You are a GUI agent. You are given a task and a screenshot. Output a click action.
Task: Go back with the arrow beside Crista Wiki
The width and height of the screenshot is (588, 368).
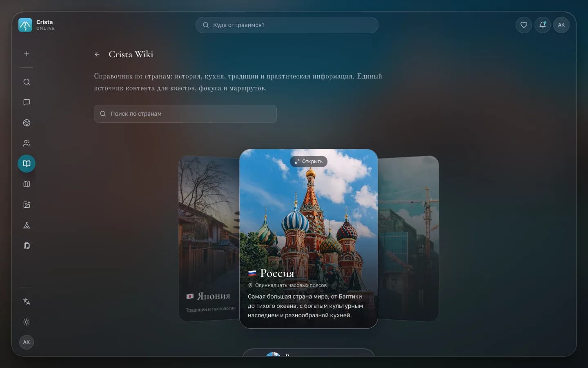(x=97, y=54)
